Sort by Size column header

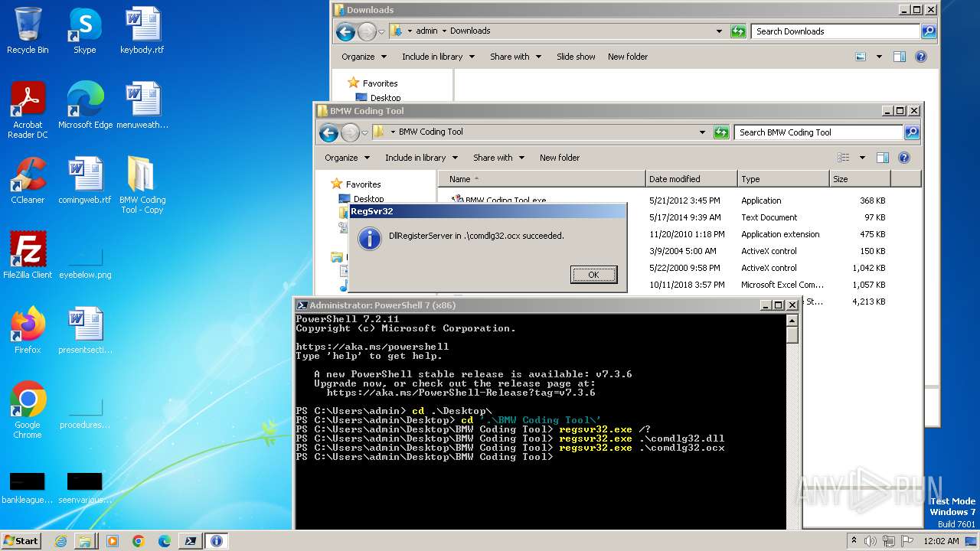click(861, 179)
